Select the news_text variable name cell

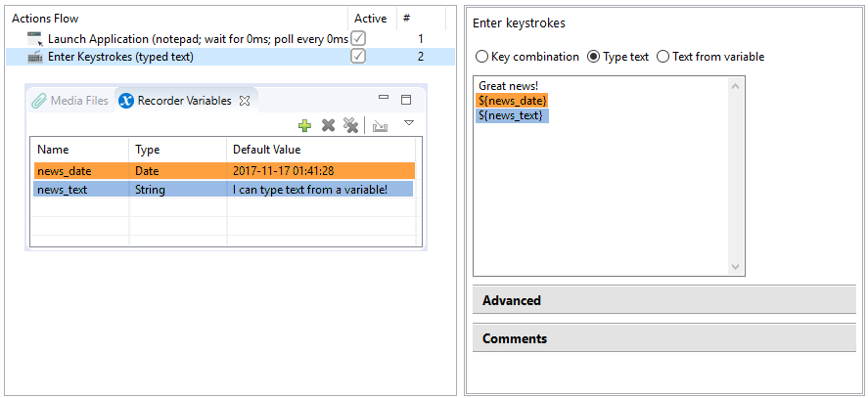point(81,190)
